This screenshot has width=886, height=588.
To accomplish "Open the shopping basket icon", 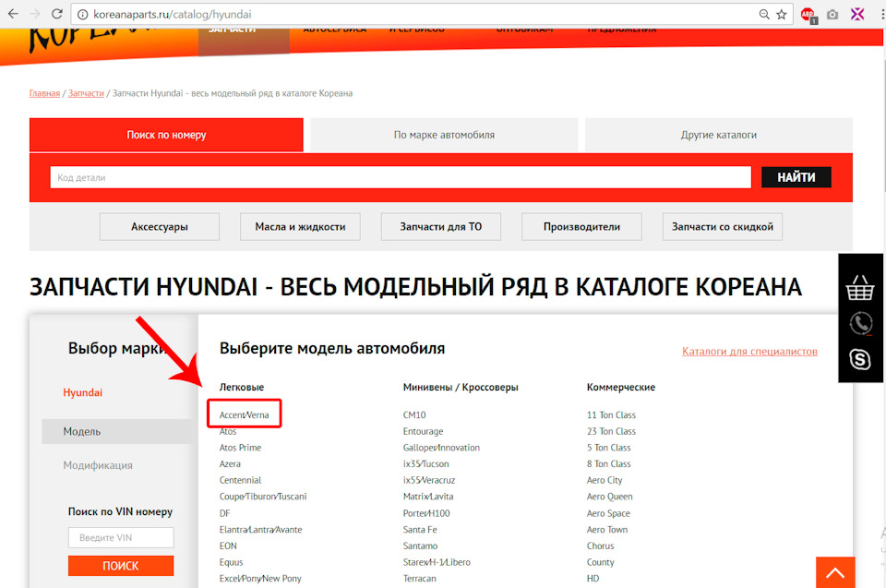I will (x=860, y=288).
